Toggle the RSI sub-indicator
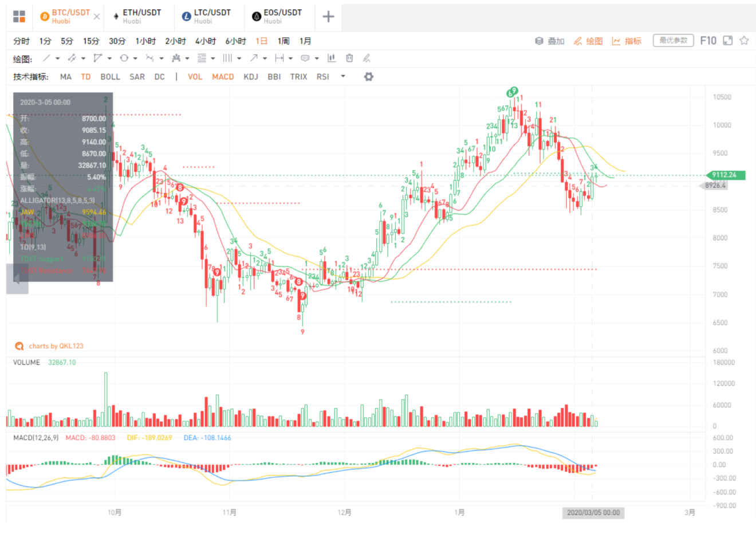The width and height of the screenshot is (756, 534). click(323, 76)
